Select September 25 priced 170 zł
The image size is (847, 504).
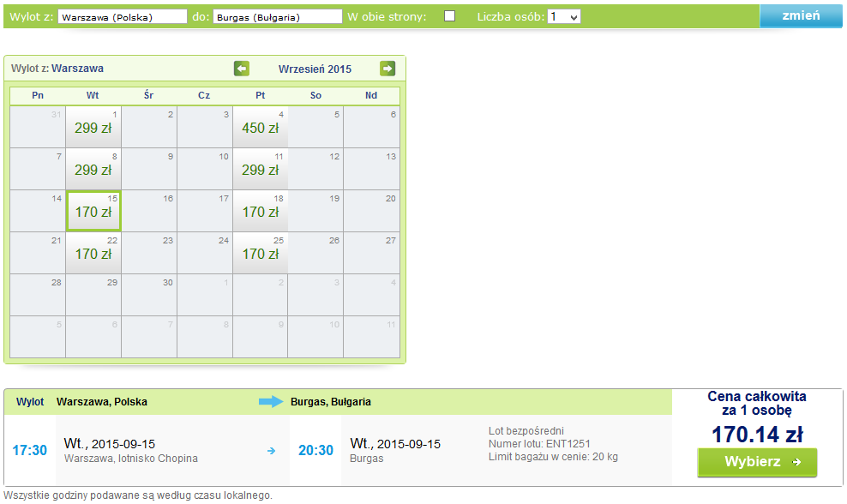click(x=261, y=253)
